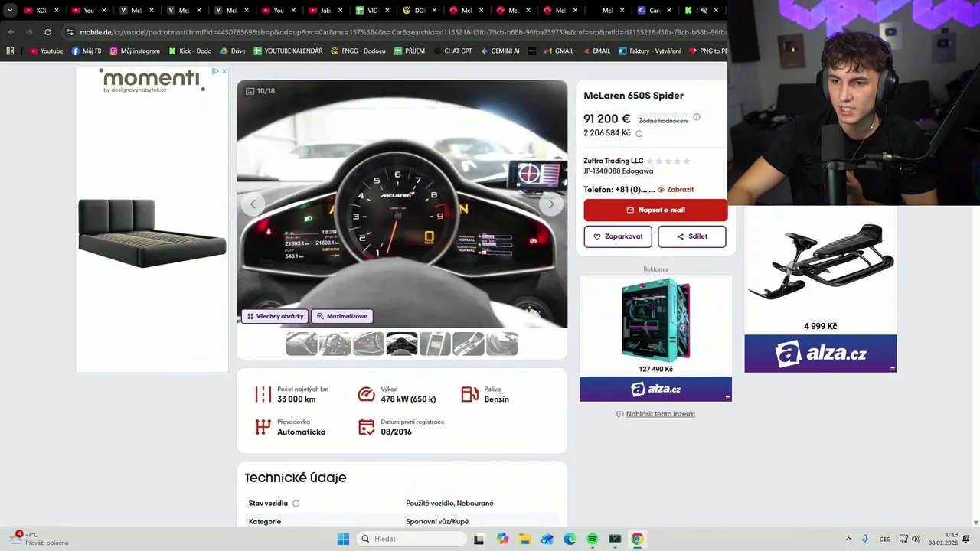Save listing with Zaparkovat button
The height and width of the screenshot is (551, 980).
point(618,236)
